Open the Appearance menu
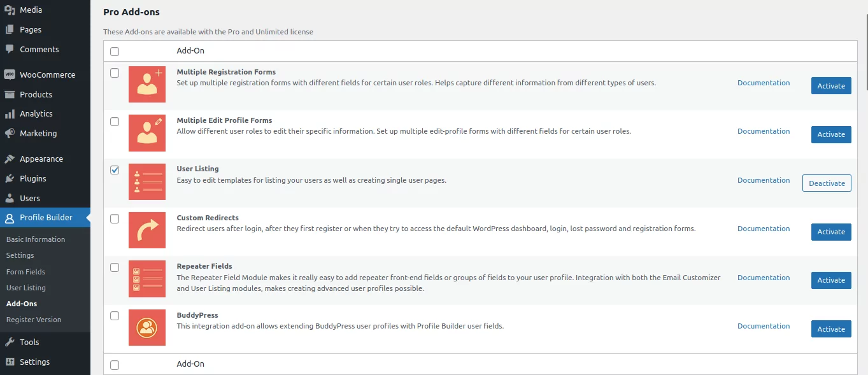The image size is (868, 375). point(41,159)
